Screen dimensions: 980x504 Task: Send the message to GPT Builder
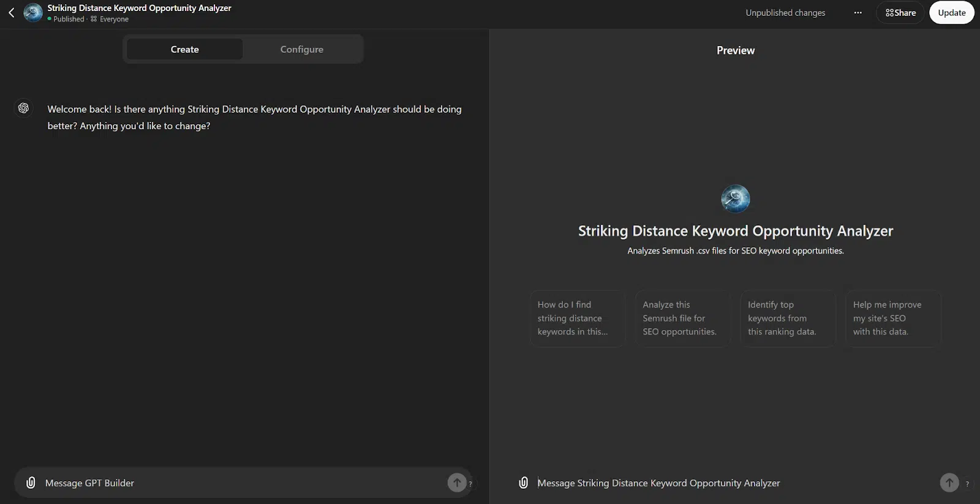pyautogui.click(x=456, y=483)
